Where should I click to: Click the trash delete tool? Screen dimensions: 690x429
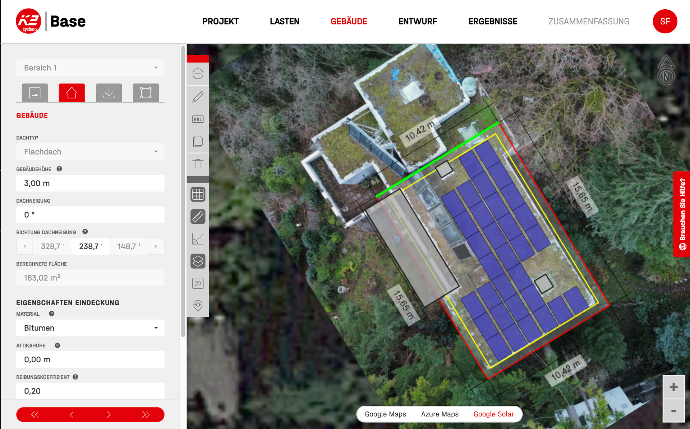(x=198, y=165)
